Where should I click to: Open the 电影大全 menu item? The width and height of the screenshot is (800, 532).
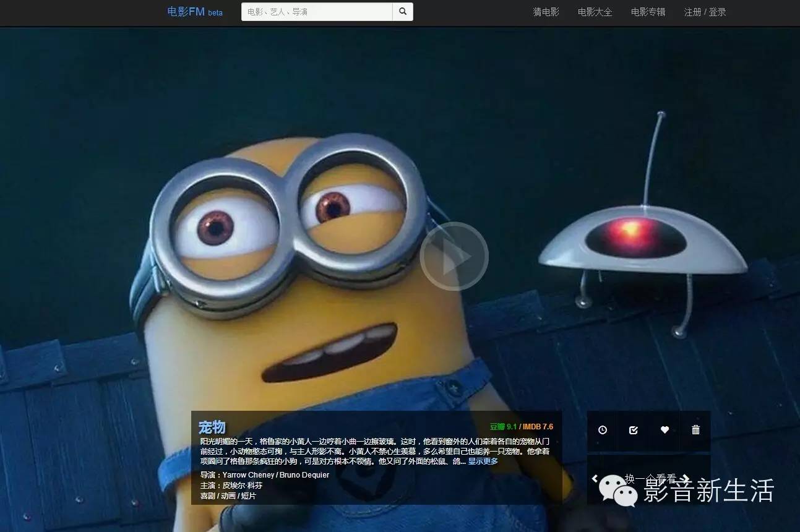coord(594,11)
